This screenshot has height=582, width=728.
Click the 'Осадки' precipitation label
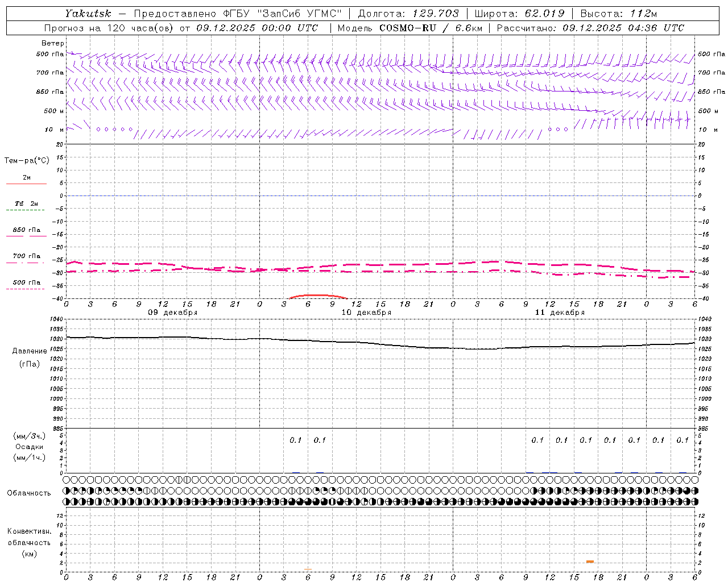coord(30,447)
